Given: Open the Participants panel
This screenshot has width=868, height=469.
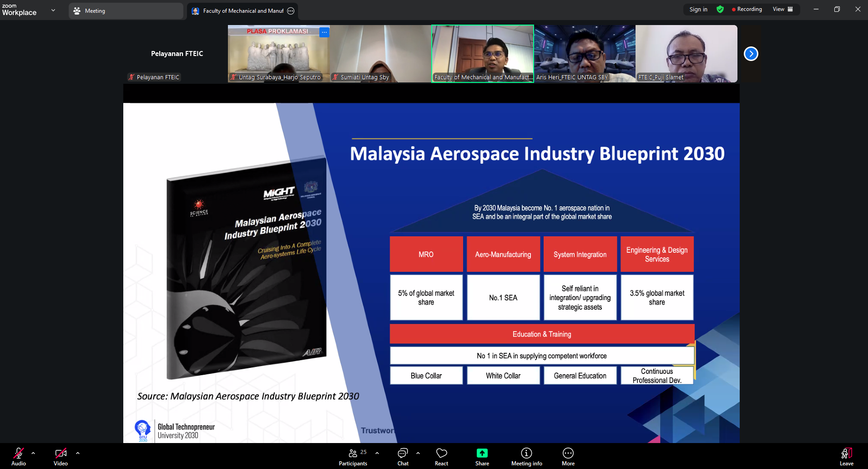Looking at the screenshot, I should tap(353, 456).
